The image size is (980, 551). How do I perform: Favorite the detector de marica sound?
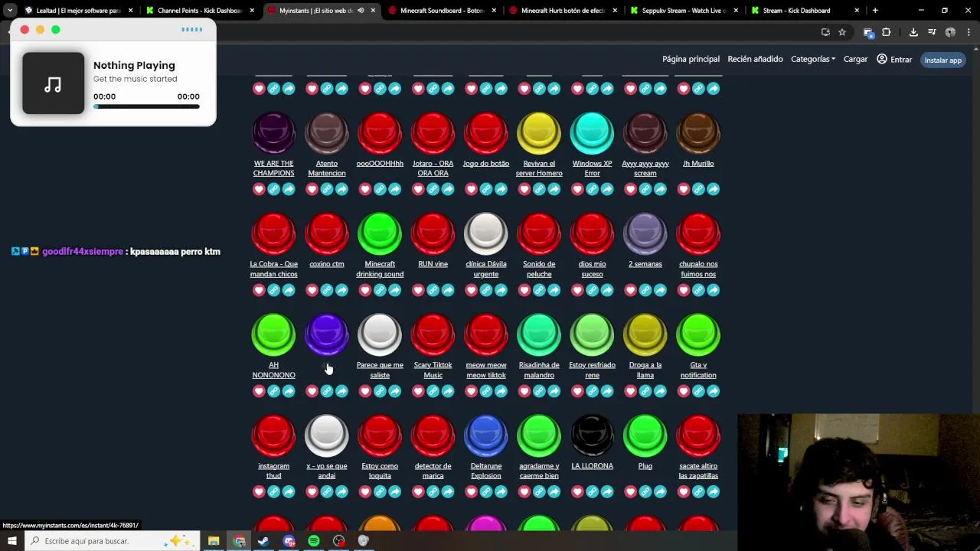coord(418,492)
